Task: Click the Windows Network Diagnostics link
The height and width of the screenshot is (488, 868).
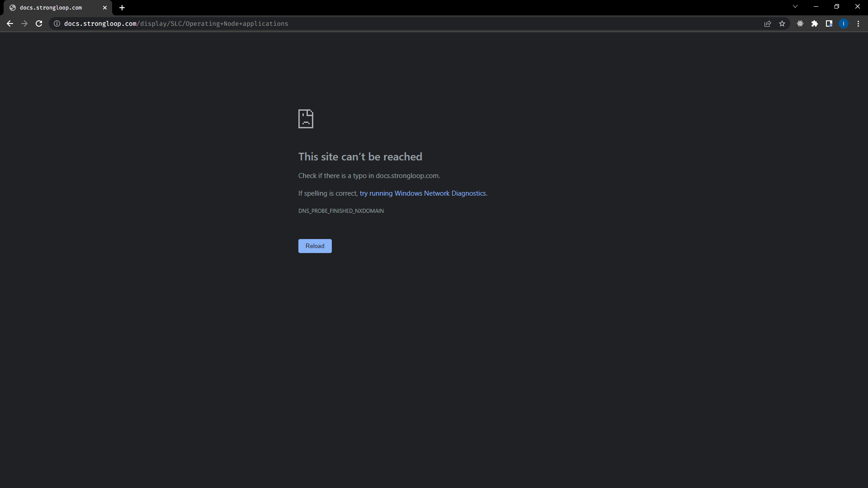Action: click(423, 193)
